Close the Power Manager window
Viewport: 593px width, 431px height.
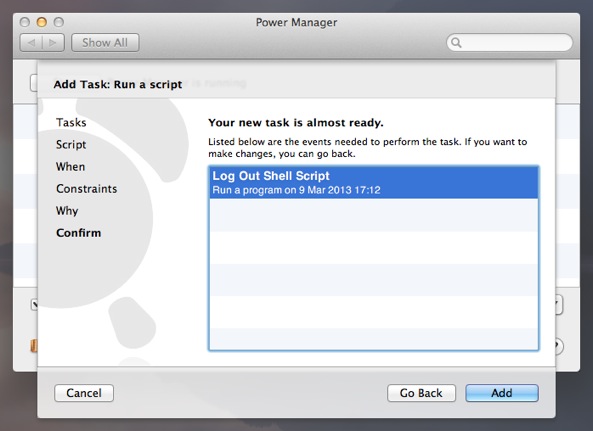pos(25,22)
